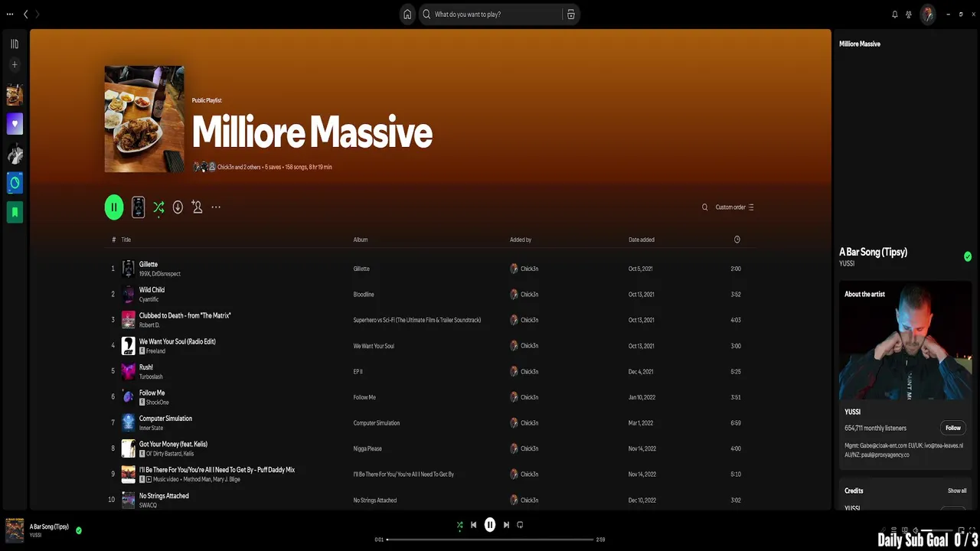Select the track Follow Me
This screenshot has height=551, width=980.
(x=152, y=393)
